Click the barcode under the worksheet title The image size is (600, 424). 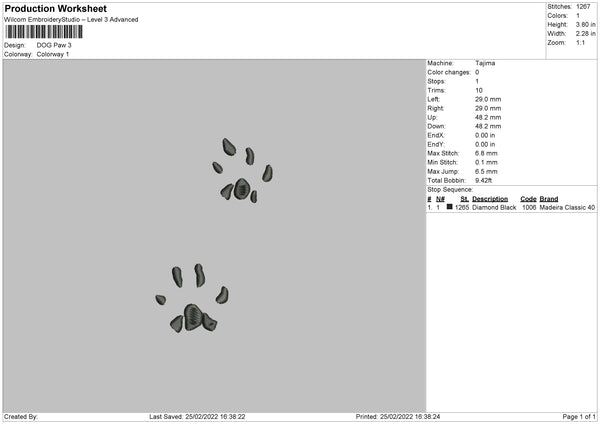click(44, 32)
